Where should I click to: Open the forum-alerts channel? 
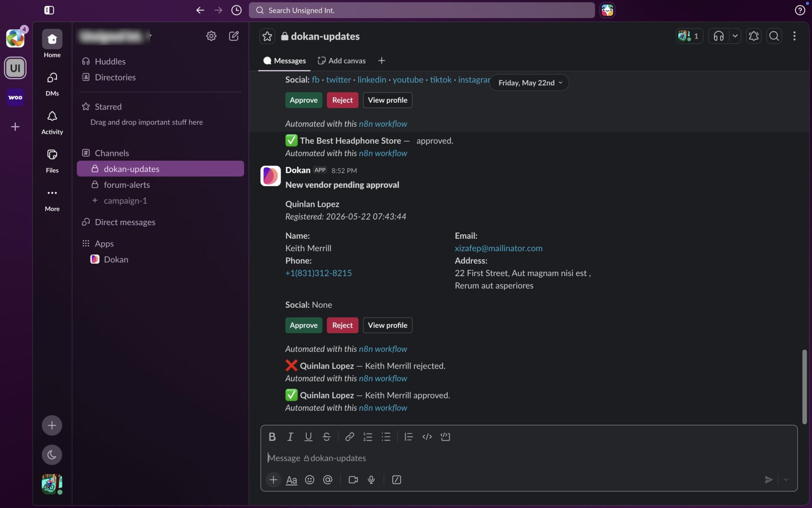point(127,185)
